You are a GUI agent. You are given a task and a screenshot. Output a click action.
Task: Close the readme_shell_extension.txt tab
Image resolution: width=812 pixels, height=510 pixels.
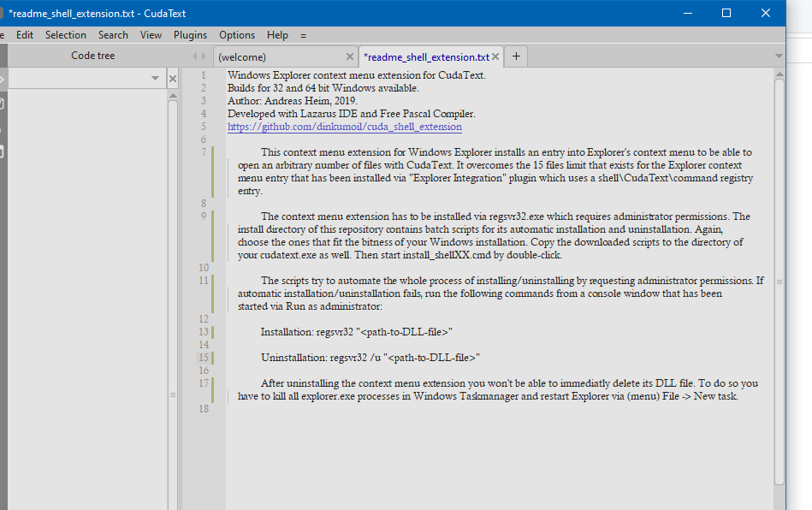tap(496, 56)
